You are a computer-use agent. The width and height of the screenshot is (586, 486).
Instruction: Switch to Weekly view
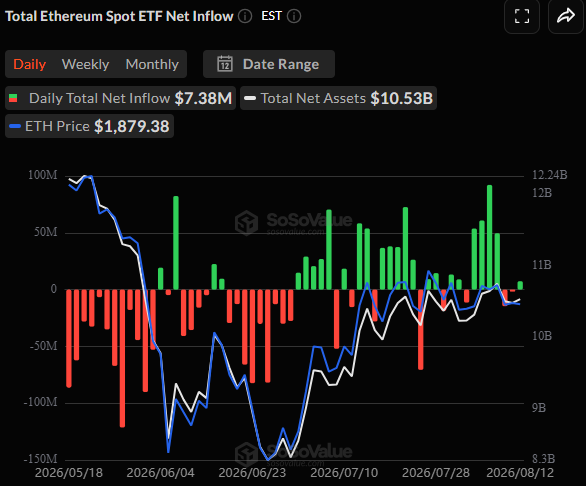[86, 64]
